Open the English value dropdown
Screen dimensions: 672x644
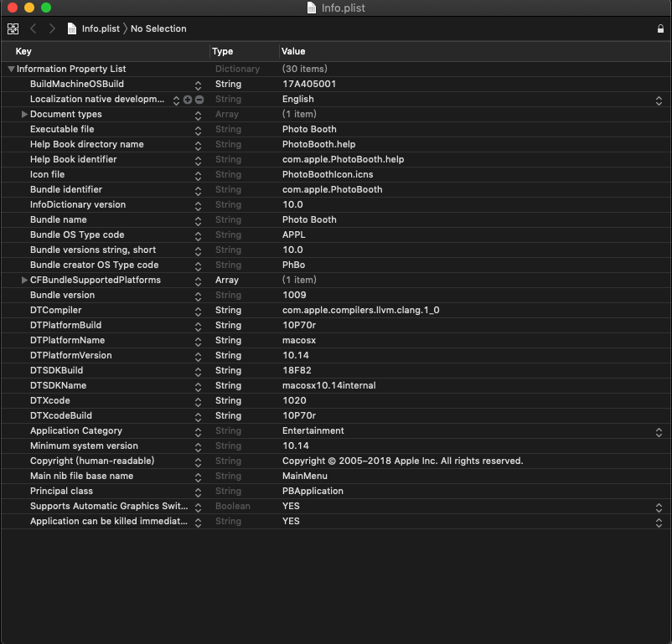(x=659, y=100)
